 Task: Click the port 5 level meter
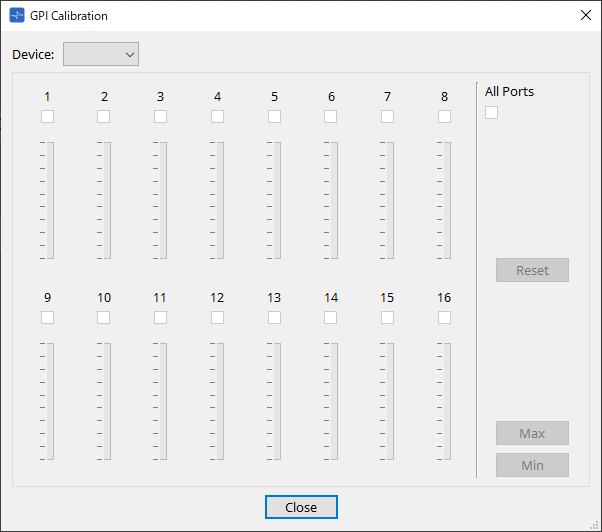[x=274, y=200]
